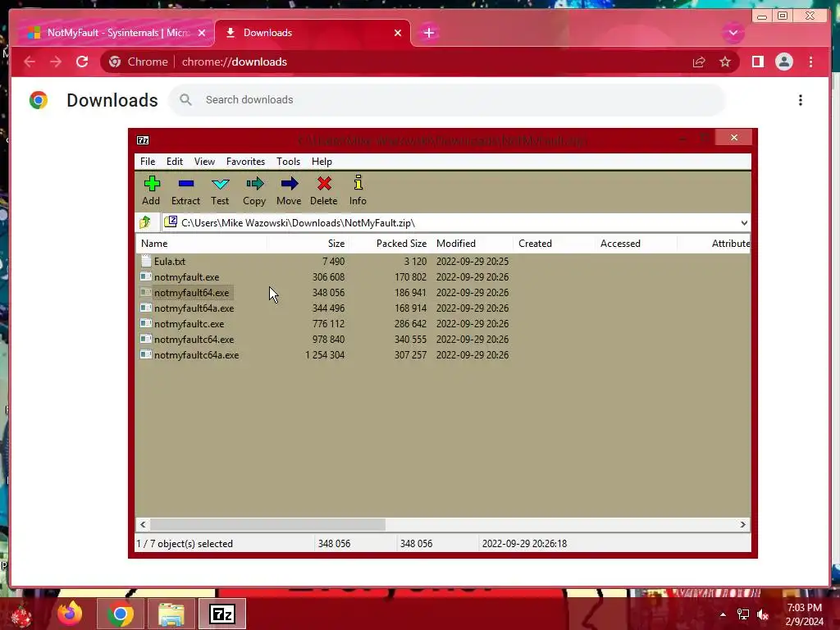The width and height of the screenshot is (840, 630).
Task: Show hidden system tray icons
Action: (x=723, y=614)
